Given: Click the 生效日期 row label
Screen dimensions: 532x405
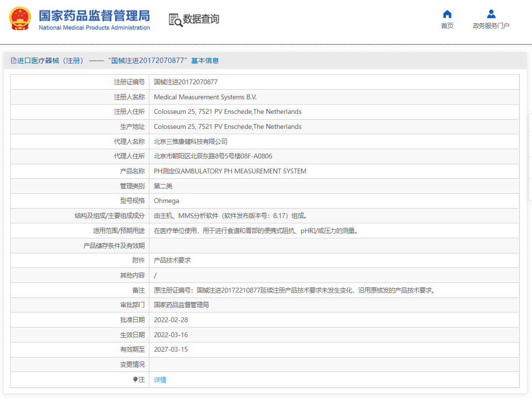Looking at the screenshot, I should click(132, 335).
